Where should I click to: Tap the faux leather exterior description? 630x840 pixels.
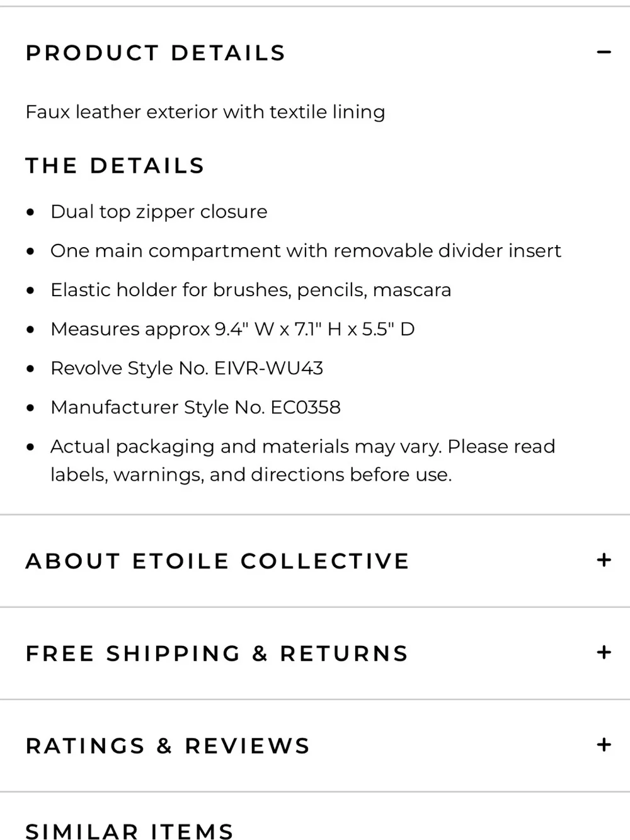coord(205,112)
